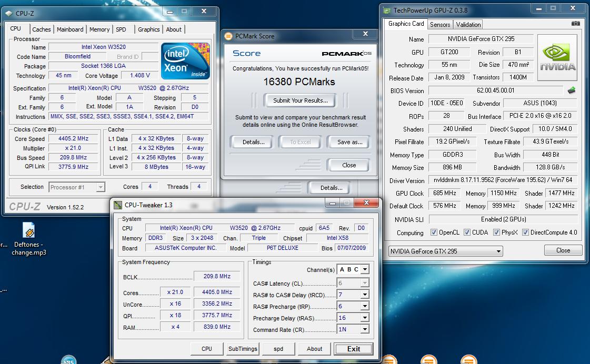The image size is (590, 364).
Task: Click the Intel Xeon W3520 name field in CPU-Z
Action: [x=104, y=47]
